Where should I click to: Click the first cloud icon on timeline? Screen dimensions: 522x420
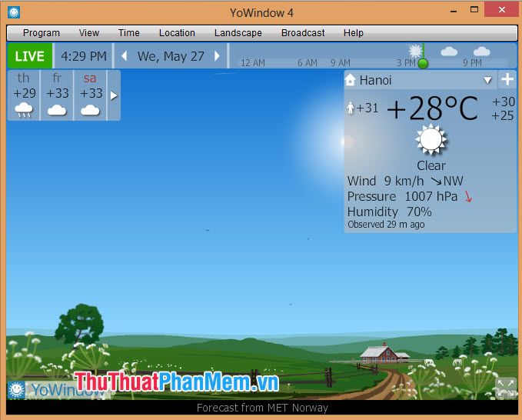pos(449,52)
